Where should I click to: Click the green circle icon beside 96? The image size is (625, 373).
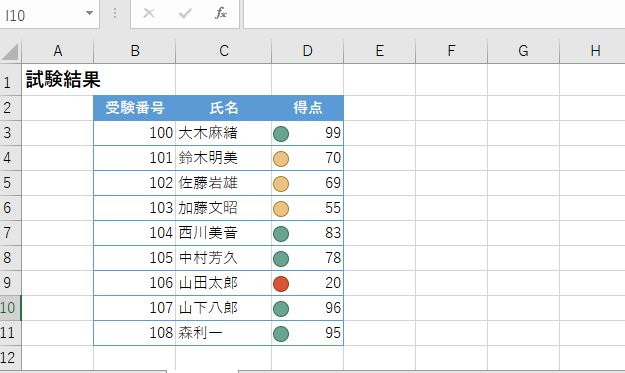point(281,308)
